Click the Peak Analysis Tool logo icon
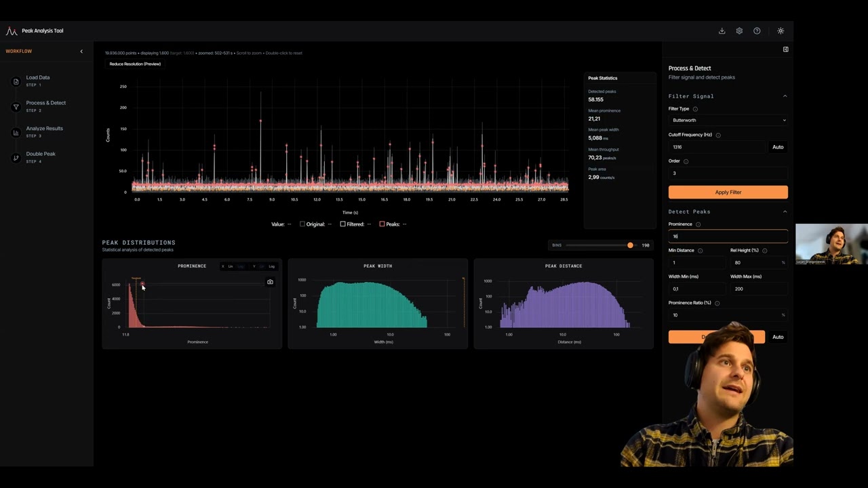This screenshot has height=488, width=868. 12,31
